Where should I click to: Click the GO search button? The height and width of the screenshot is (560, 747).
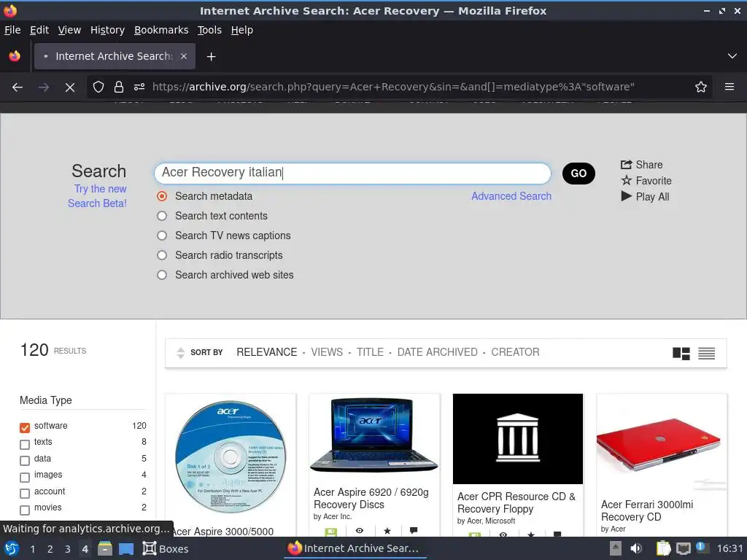(x=578, y=174)
